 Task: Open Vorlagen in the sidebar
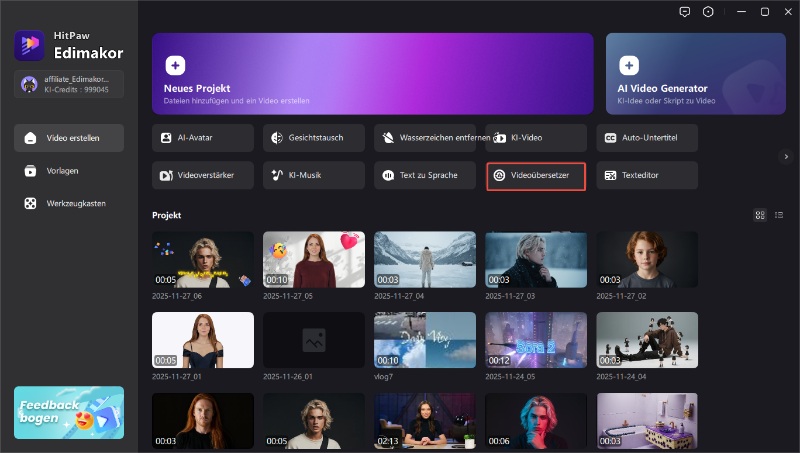(x=69, y=171)
